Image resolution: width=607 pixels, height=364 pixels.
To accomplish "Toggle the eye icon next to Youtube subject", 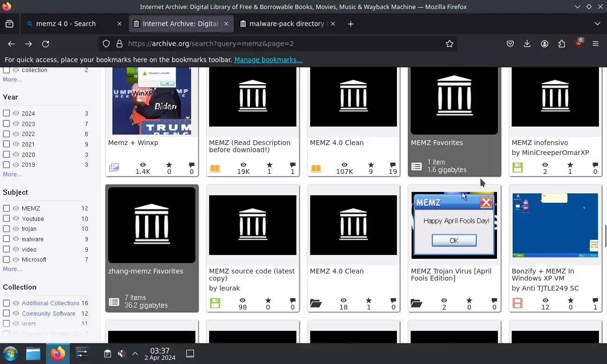I will tap(16, 218).
